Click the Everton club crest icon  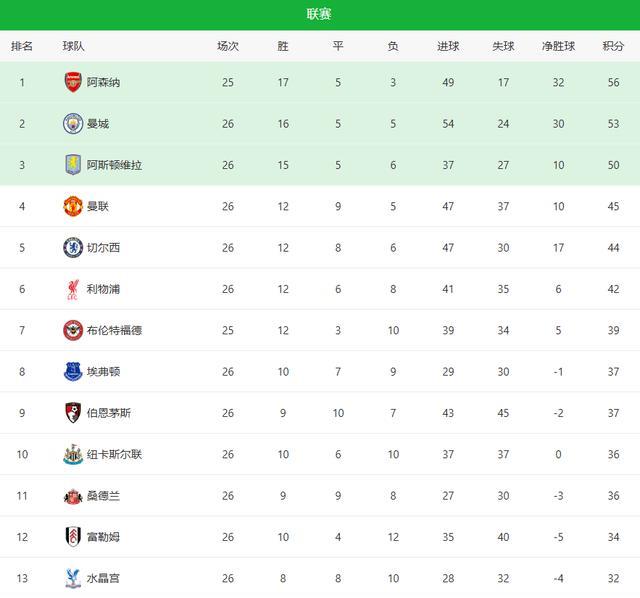[72, 371]
